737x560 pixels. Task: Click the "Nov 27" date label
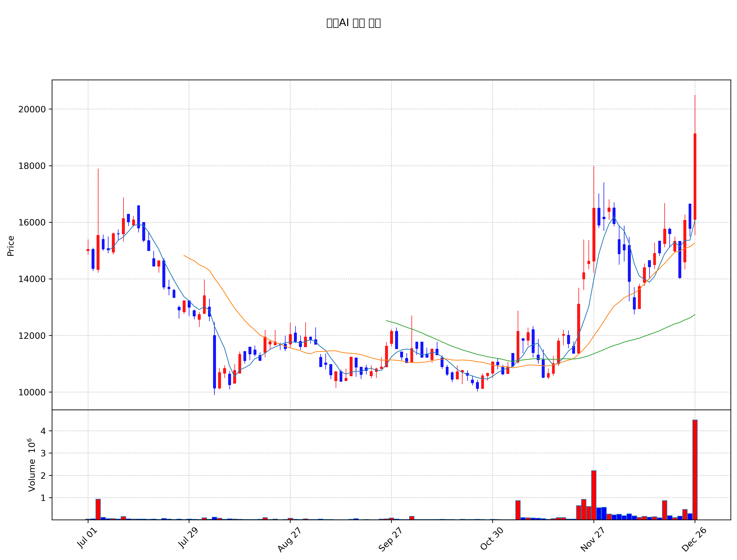click(x=593, y=540)
